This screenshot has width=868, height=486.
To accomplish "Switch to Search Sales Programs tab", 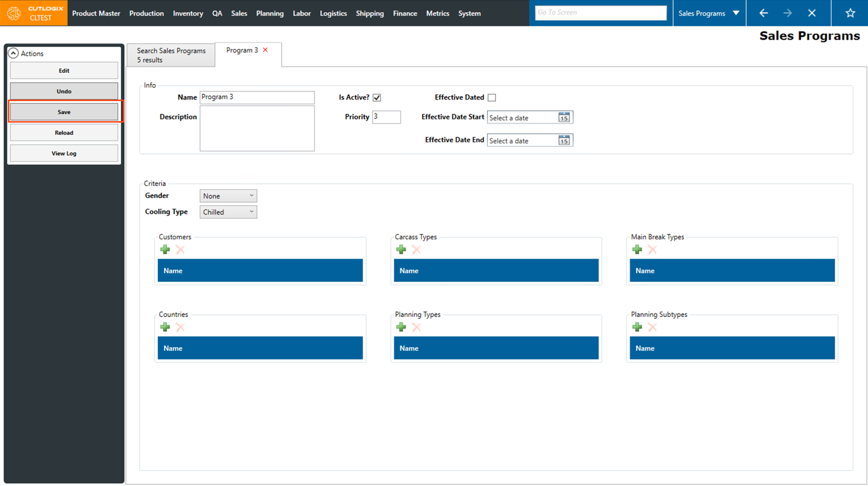I will pos(171,55).
